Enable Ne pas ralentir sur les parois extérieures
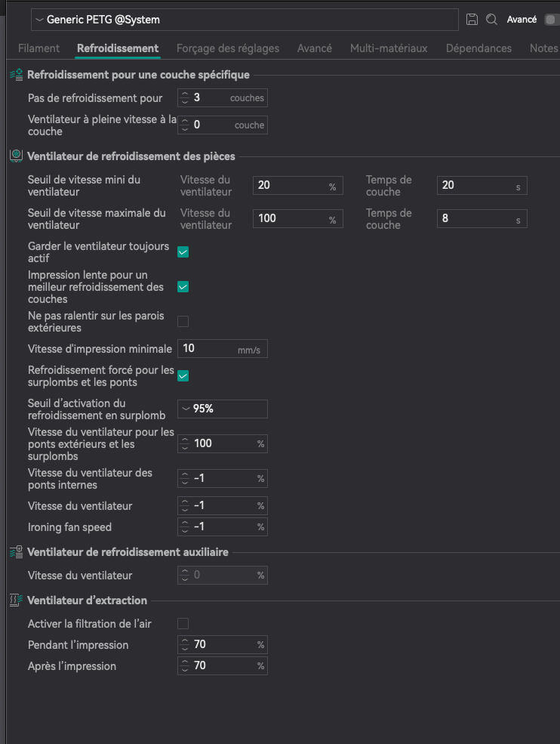The image size is (560, 744). (183, 322)
